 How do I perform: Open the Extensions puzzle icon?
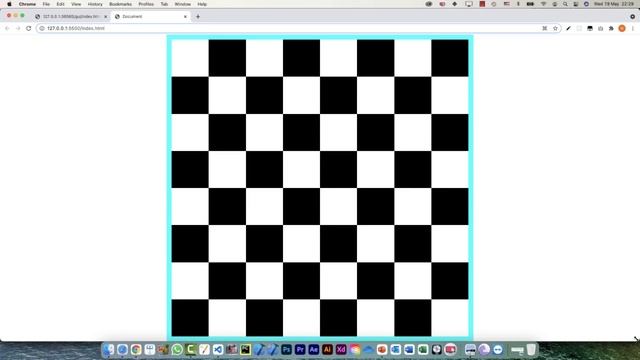pos(611,28)
